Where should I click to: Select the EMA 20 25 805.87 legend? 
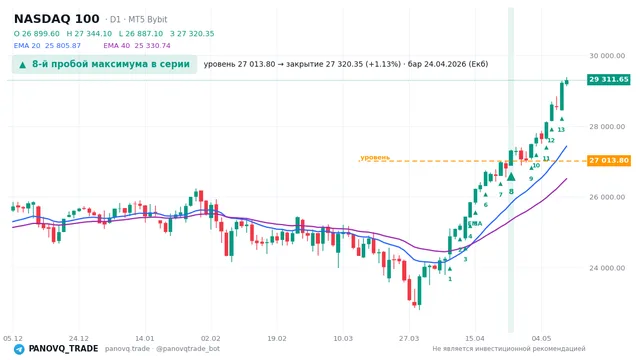47,46
